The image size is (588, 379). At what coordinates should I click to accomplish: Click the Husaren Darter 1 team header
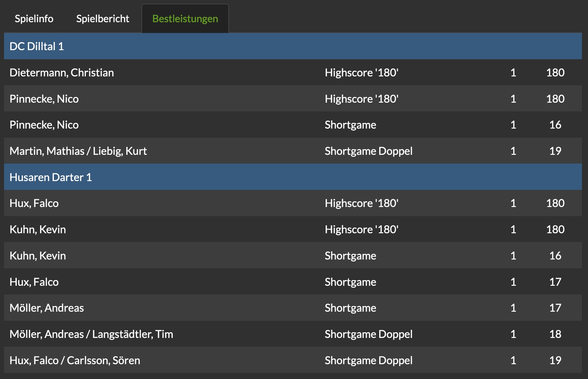click(x=293, y=177)
